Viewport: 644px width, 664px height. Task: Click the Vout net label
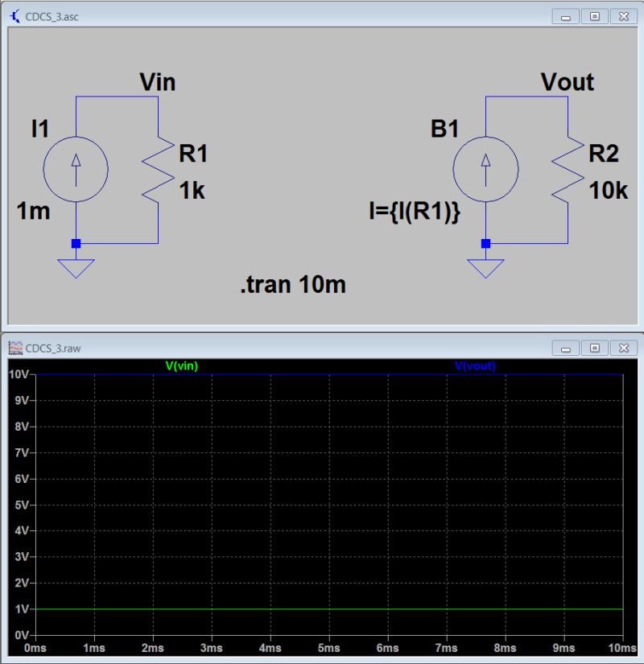[x=568, y=82]
